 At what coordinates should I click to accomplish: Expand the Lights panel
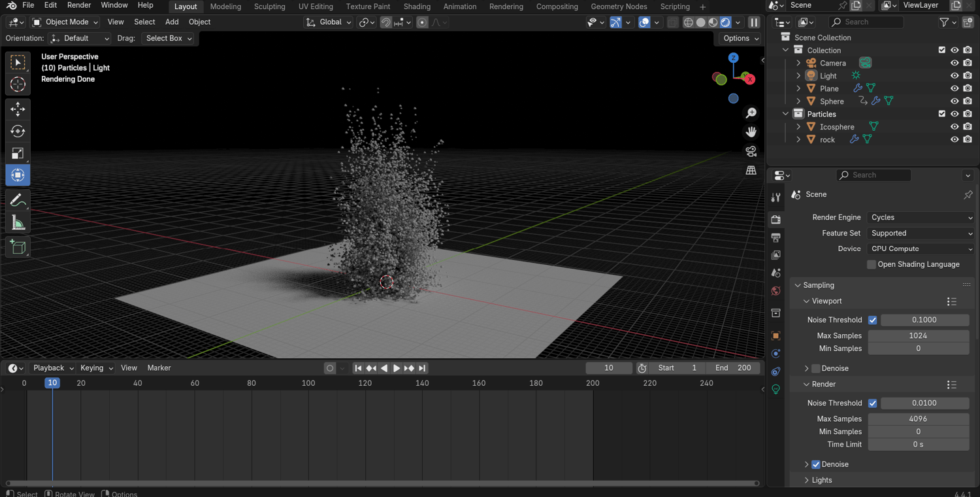[821, 480]
